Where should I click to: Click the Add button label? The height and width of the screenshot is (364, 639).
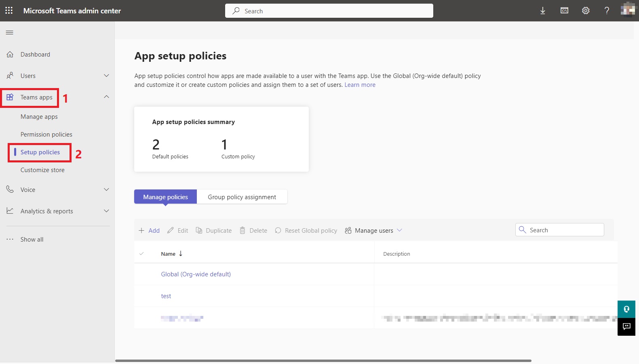click(x=154, y=230)
